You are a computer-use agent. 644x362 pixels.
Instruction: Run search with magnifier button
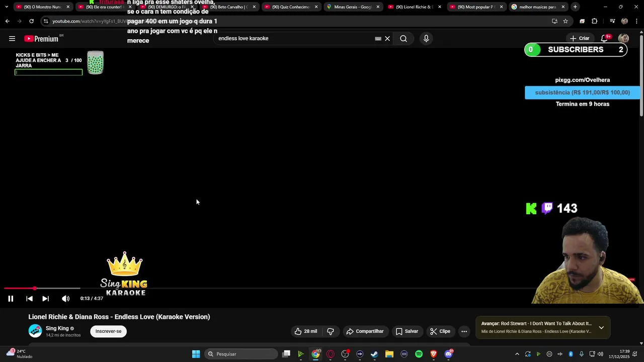pos(404,39)
